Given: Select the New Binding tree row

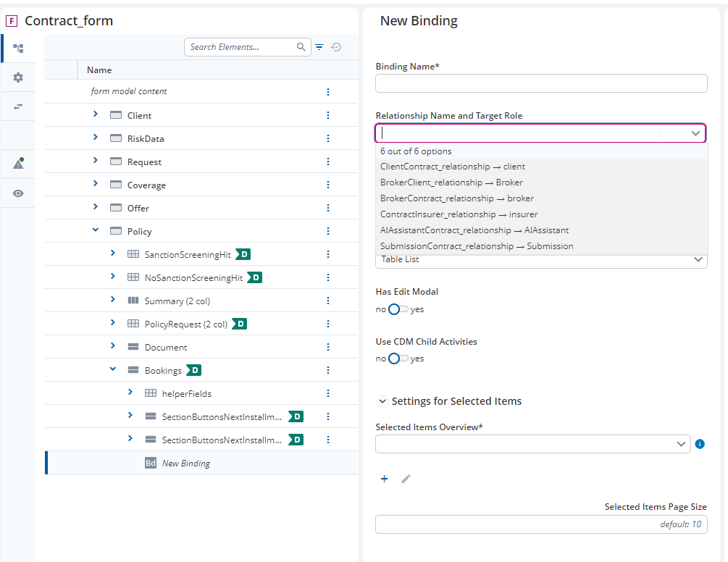Looking at the screenshot, I should [x=201, y=463].
